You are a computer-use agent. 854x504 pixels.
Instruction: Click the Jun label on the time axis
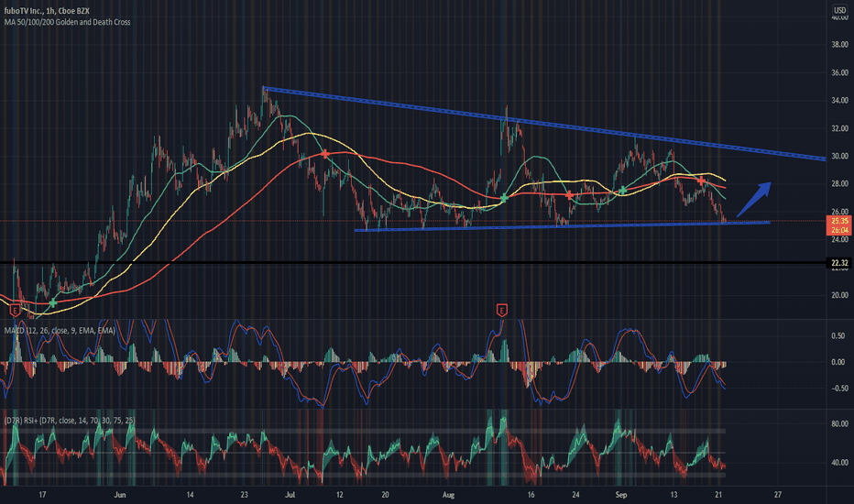(120, 495)
